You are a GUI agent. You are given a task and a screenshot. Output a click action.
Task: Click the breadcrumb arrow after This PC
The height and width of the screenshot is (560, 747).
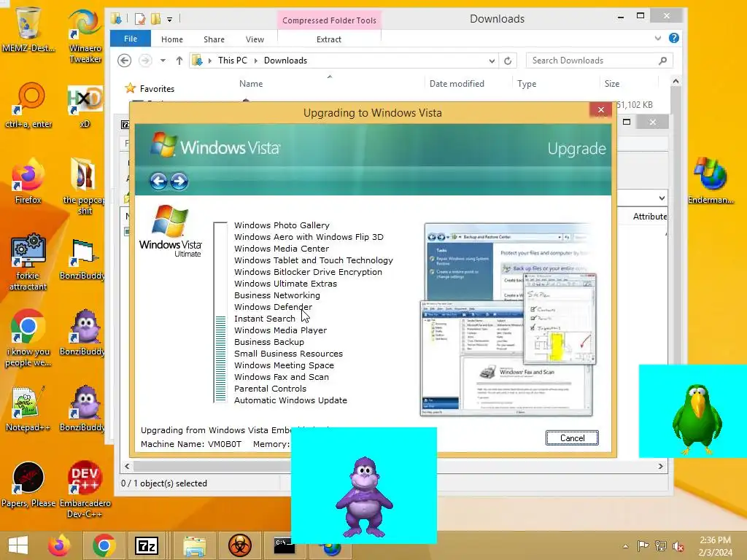[x=256, y=61]
